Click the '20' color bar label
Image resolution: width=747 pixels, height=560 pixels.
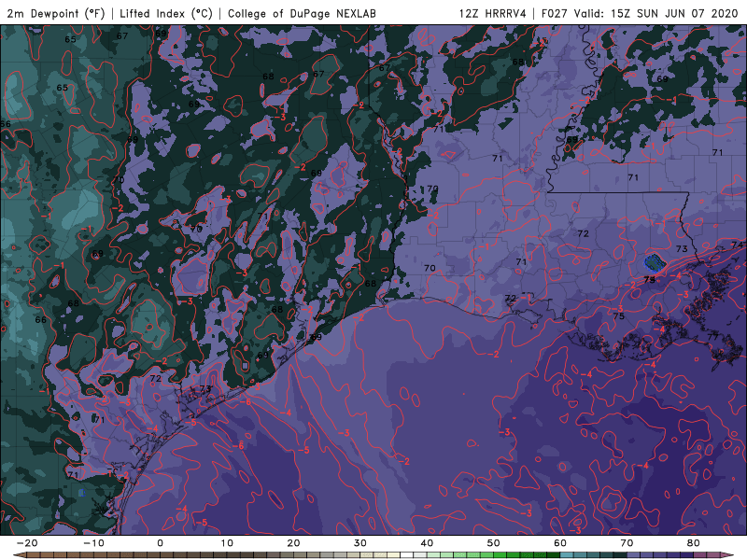(293, 543)
